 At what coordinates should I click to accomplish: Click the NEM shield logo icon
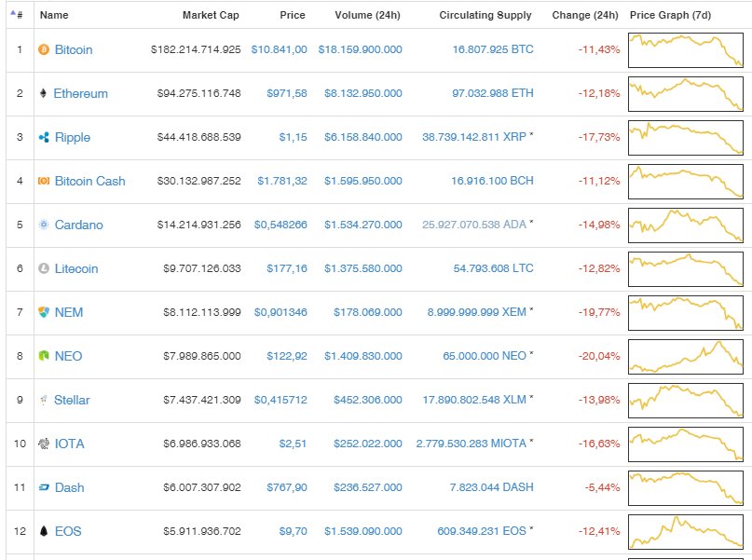point(44,312)
